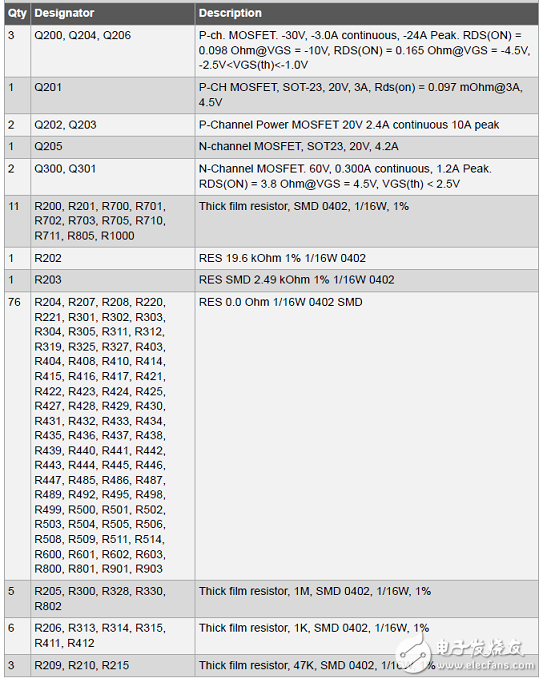The image size is (543, 682).
Task: Select the N-channel MOSFET SOT23 description
Action: [298, 147]
